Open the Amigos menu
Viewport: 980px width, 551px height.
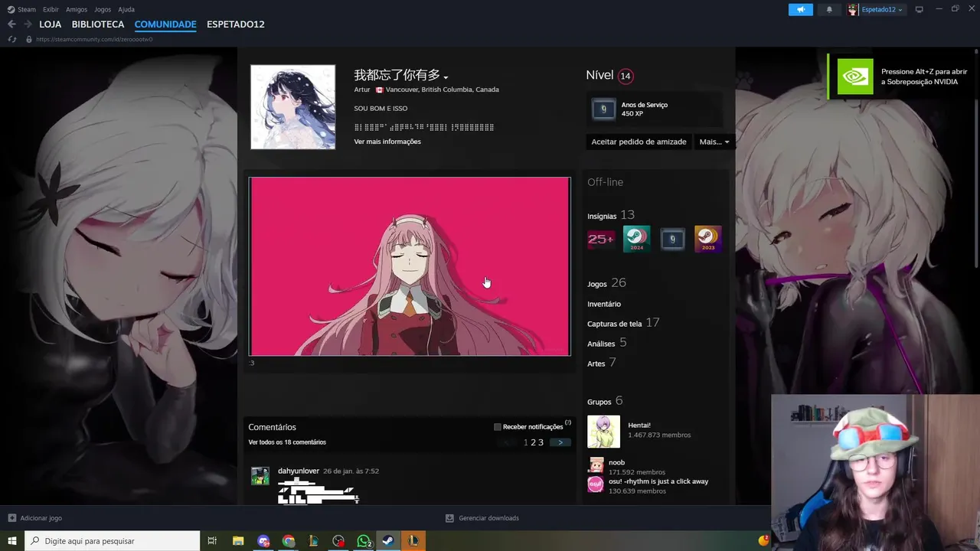coord(77,9)
